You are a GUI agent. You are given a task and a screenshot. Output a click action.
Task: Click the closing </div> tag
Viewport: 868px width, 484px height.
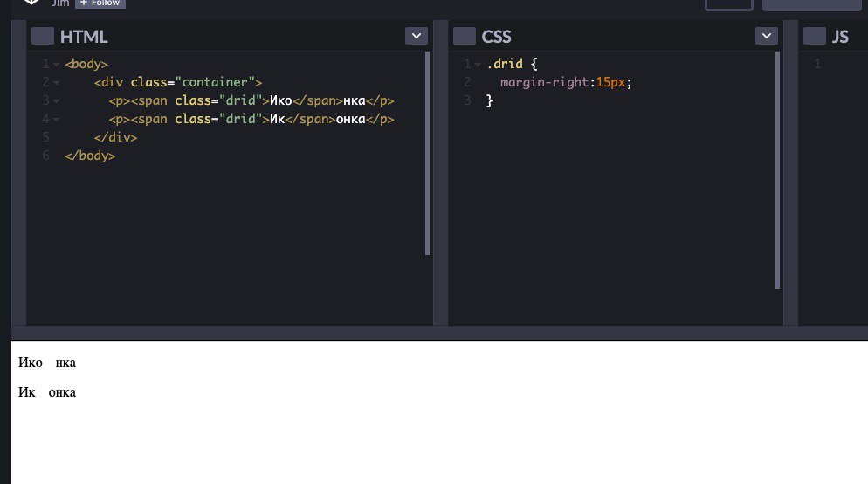(115, 137)
